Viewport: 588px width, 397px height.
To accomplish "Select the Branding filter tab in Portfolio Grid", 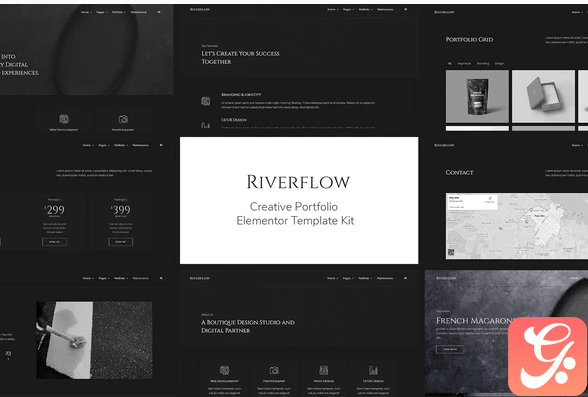I will point(483,63).
